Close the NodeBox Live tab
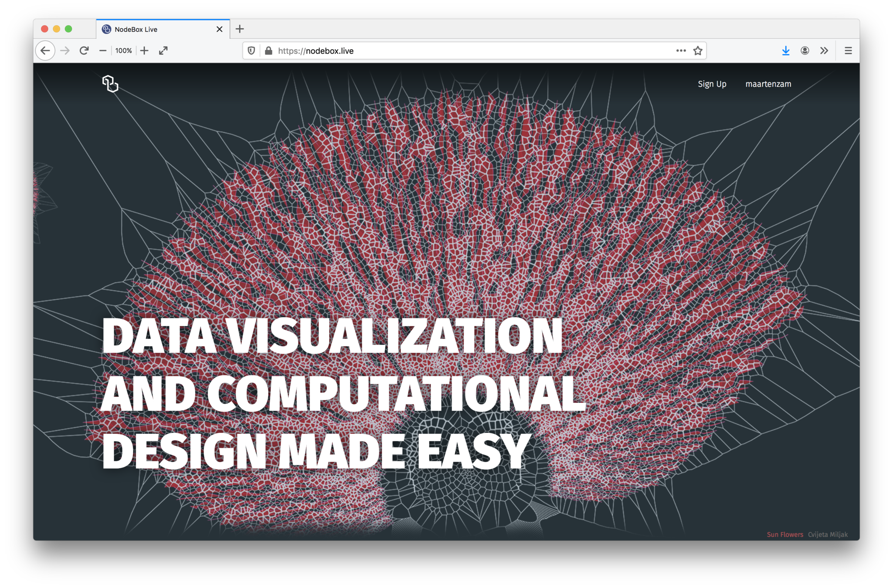Viewport: 893px width, 588px height. [219, 29]
